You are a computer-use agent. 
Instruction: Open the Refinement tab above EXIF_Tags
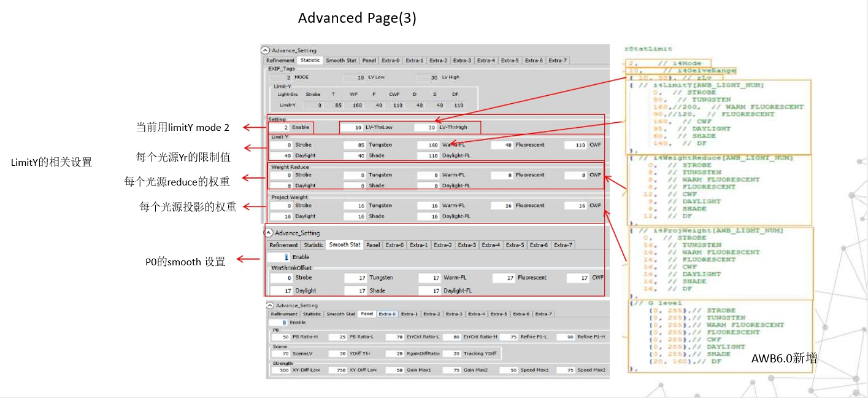pyautogui.click(x=280, y=61)
